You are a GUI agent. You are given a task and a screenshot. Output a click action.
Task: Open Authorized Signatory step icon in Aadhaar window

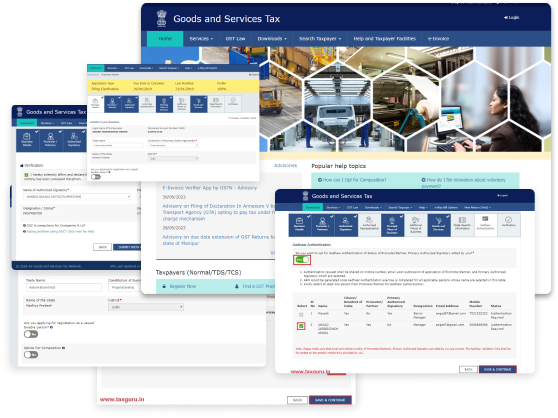[x=345, y=225]
